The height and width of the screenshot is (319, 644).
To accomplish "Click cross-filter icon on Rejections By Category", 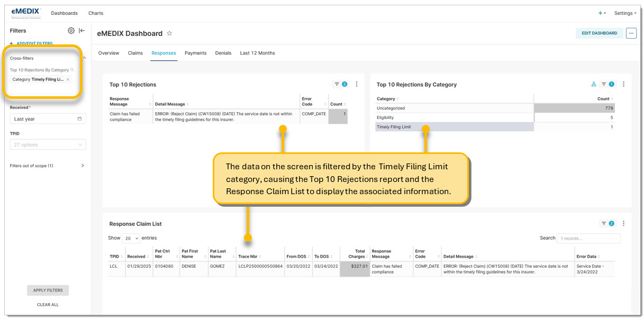I will point(594,84).
